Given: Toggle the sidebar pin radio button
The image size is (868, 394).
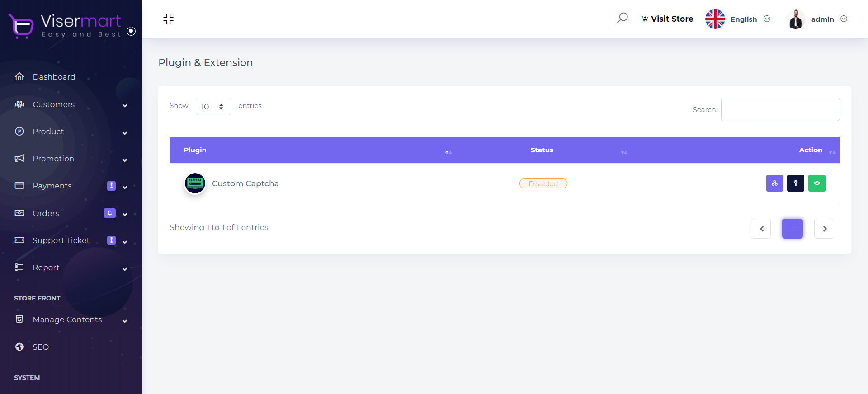Looking at the screenshot, I should (131, 31).
